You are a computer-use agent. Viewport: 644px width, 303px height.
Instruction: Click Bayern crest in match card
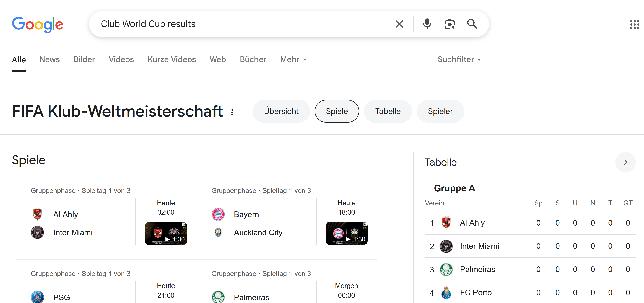coord(218,214)
